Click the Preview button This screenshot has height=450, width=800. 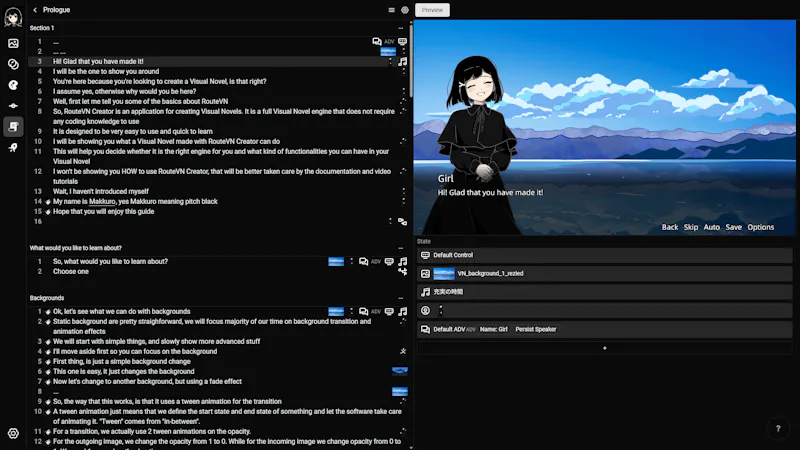click(432, 10)
